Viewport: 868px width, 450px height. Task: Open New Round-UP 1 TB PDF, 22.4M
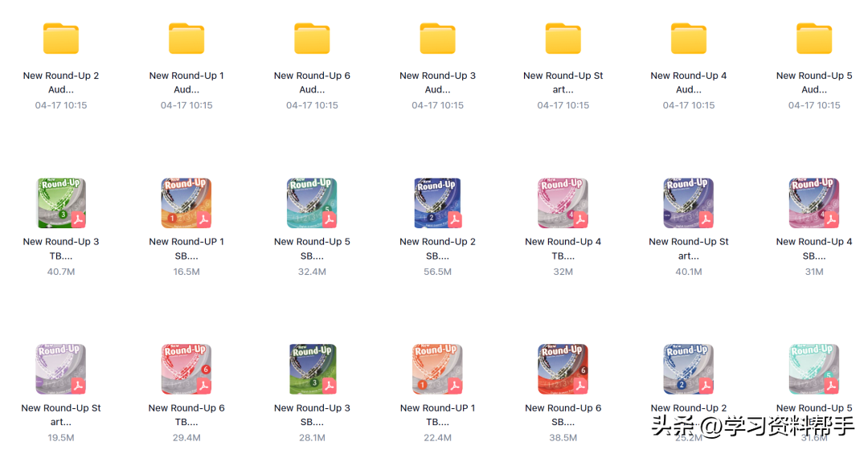pos(437,369)
